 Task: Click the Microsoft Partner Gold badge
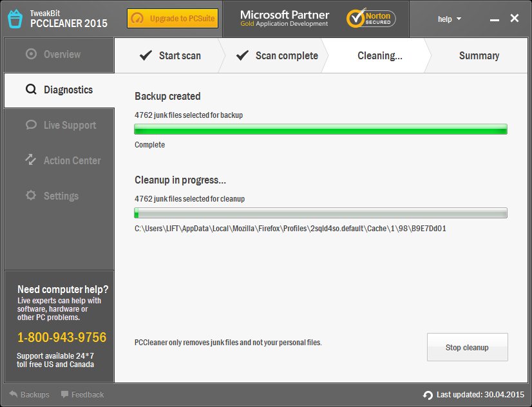284,18
